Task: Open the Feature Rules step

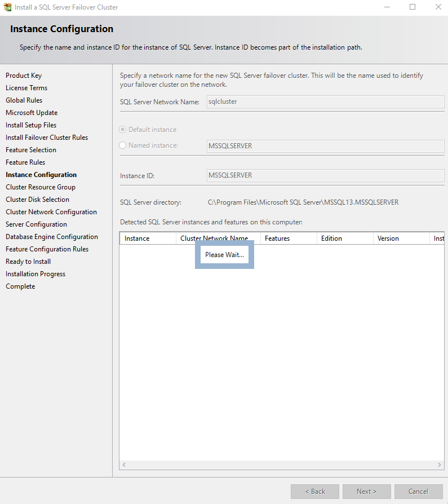Action: [25, 162]
